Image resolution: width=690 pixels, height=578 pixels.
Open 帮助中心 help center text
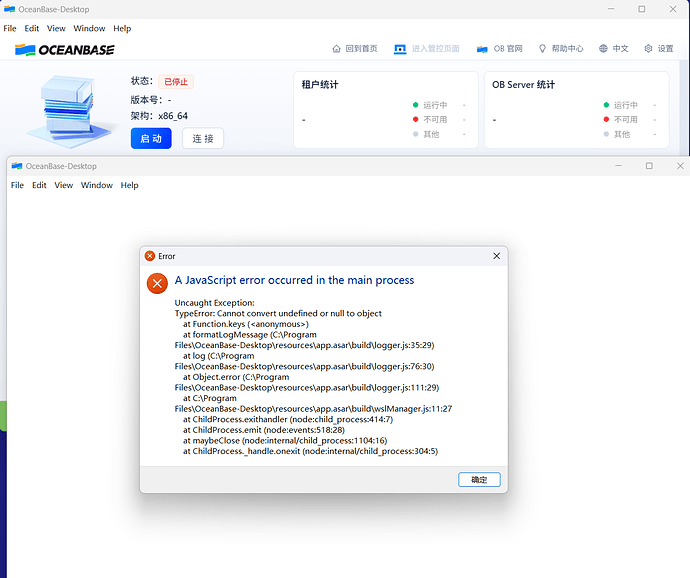(x=568, y=48)
